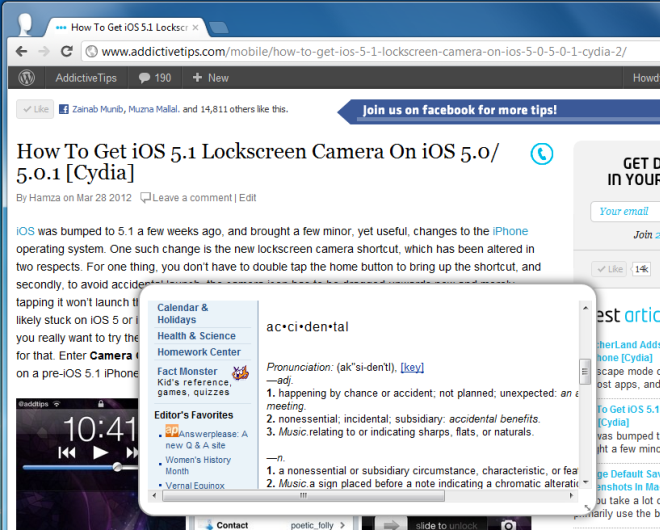The height and width of the screenshot is (530, 660).
Task: Click the Edit post link
Action: (x=248, y=198)
